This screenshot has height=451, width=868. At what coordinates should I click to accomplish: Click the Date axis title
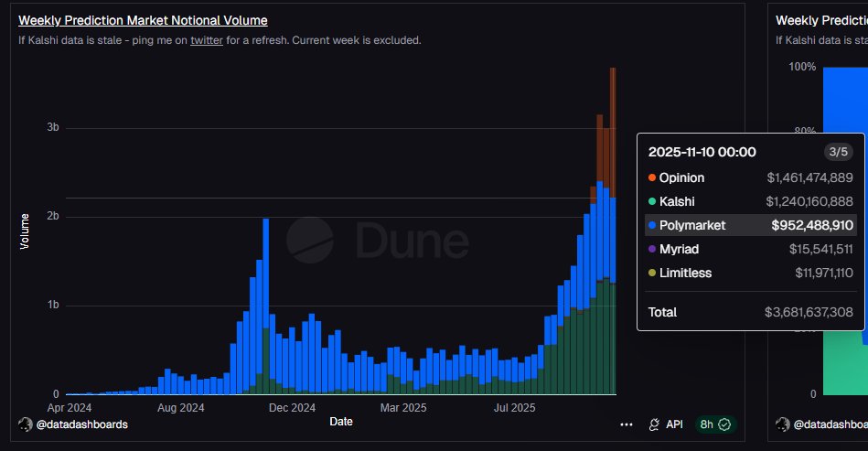[341, 422]
